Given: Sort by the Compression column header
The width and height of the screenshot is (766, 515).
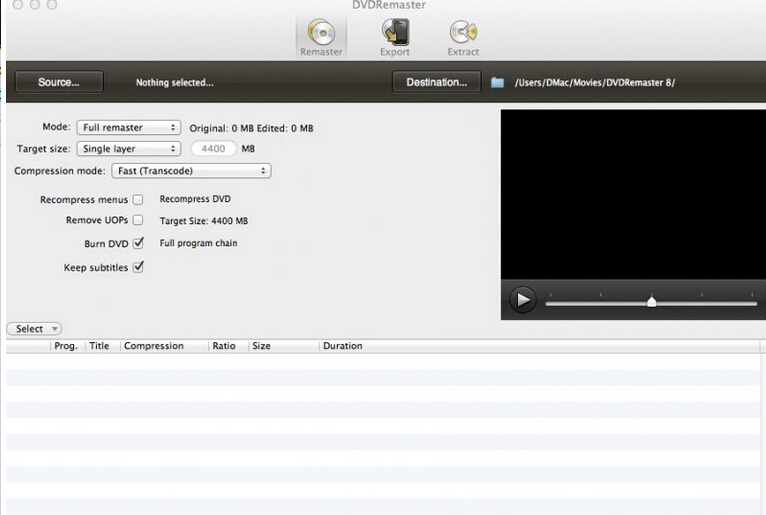Looking at the screenshot, I should click(x=154, y=346).
